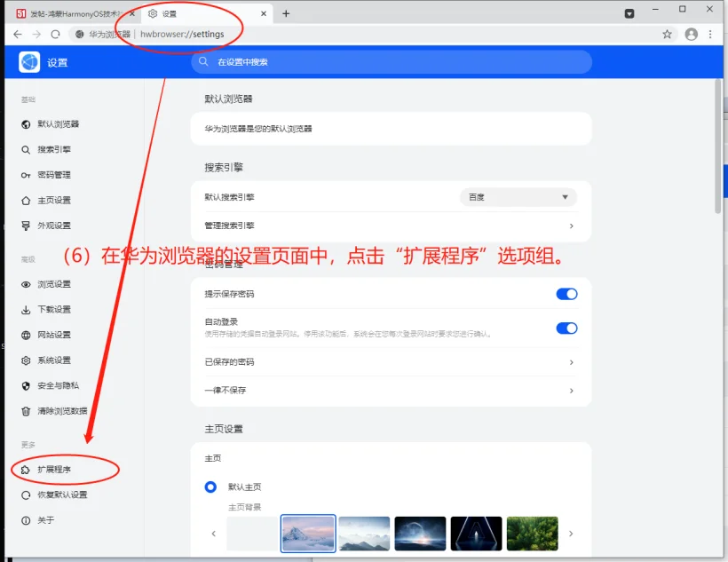This screenshot has width=728, height=562.
Task: Open a new tab with plus button
Action: click(286, 13)
